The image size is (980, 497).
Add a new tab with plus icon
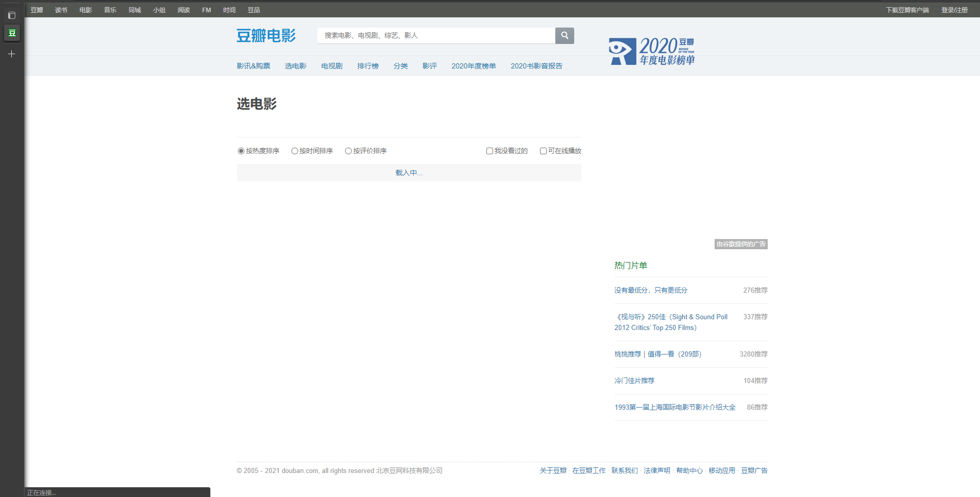12,54
